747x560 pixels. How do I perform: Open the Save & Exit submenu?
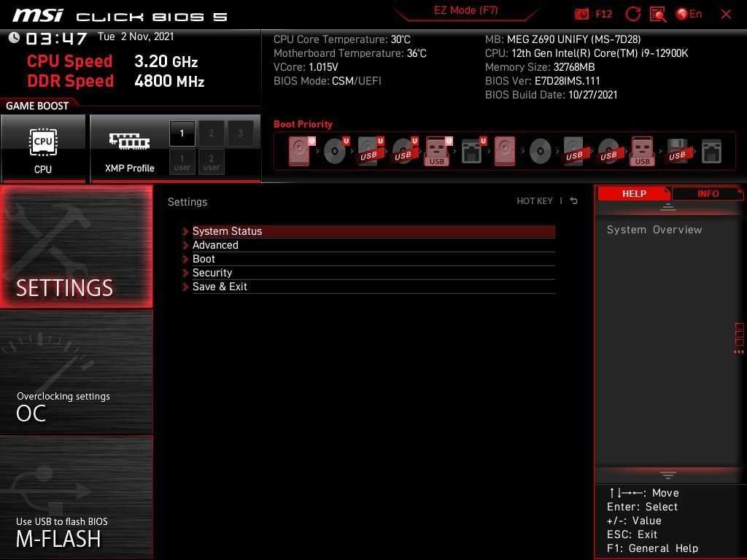tap(373, 287)
